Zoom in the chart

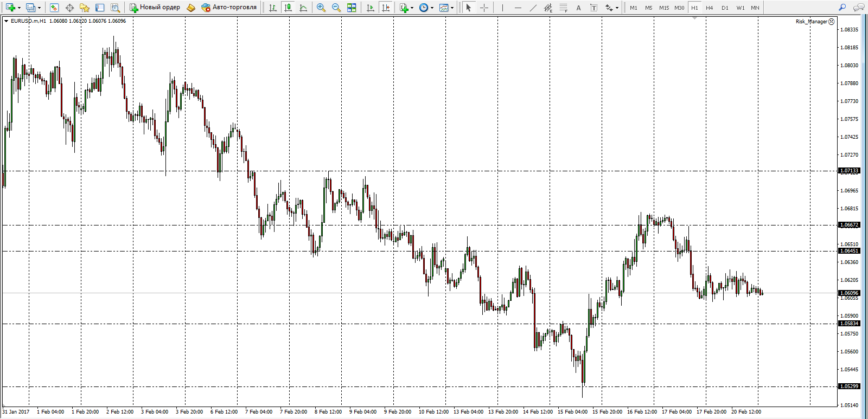[321, 8]
